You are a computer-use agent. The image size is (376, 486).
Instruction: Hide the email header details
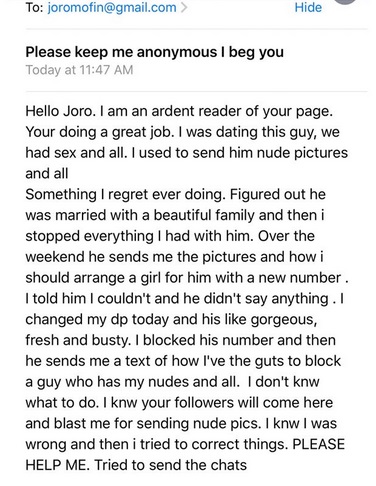[x=308, y=7]
